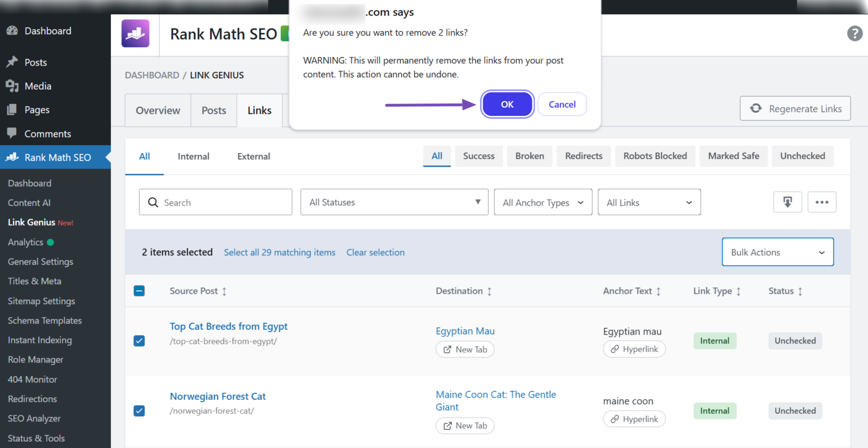Image resolution: width=868 pixels, height=448 pixels.
Task: Uncheck the Top Cat Breeds from Egypt row
Action: pyautogui.click(x=139, y=341)
